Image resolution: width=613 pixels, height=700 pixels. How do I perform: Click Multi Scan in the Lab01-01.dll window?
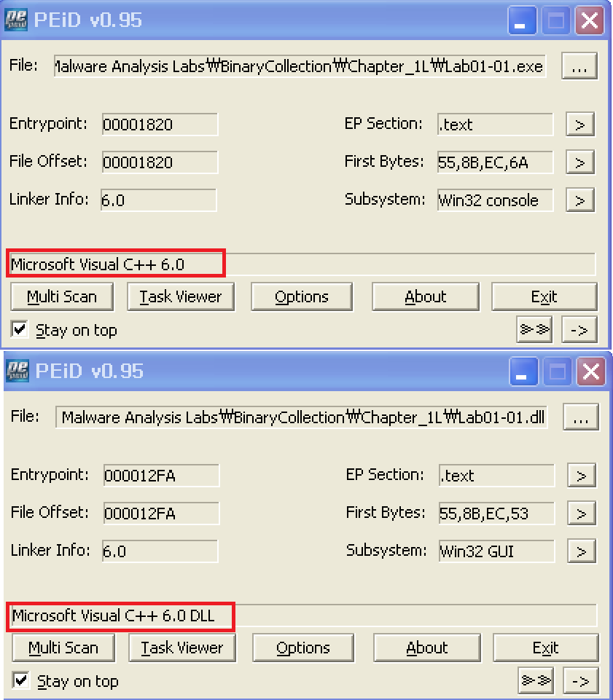tap(63, 648)
